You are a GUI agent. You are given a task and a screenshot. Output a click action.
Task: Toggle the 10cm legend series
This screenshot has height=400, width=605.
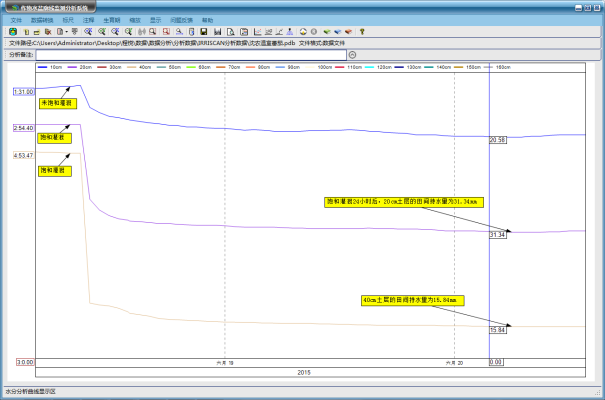click(50, 67)
